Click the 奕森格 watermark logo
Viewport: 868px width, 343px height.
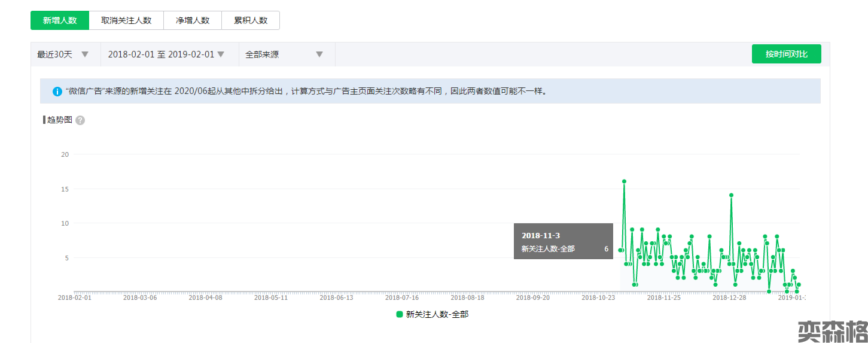coord(832,331)
